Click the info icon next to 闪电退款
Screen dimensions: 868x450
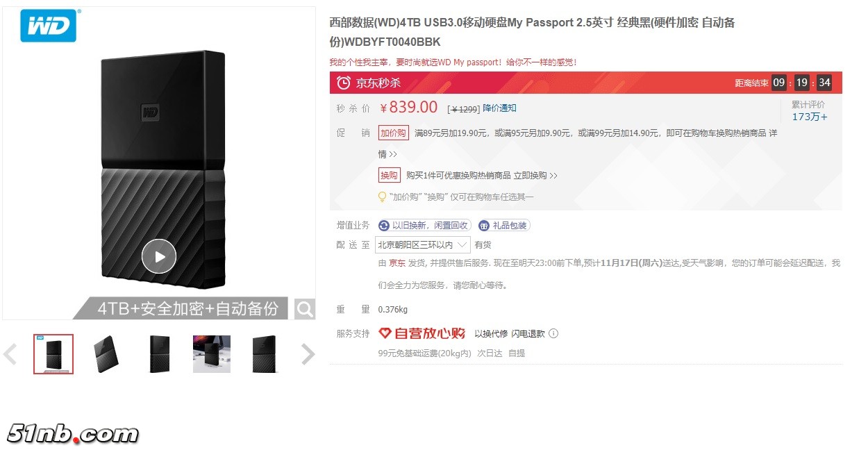(553, 333)
